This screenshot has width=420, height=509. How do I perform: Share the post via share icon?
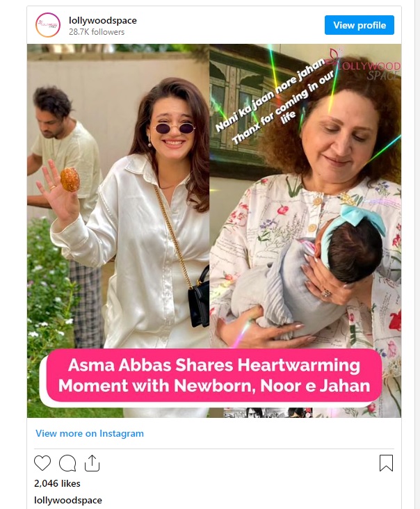pos(92,463)
